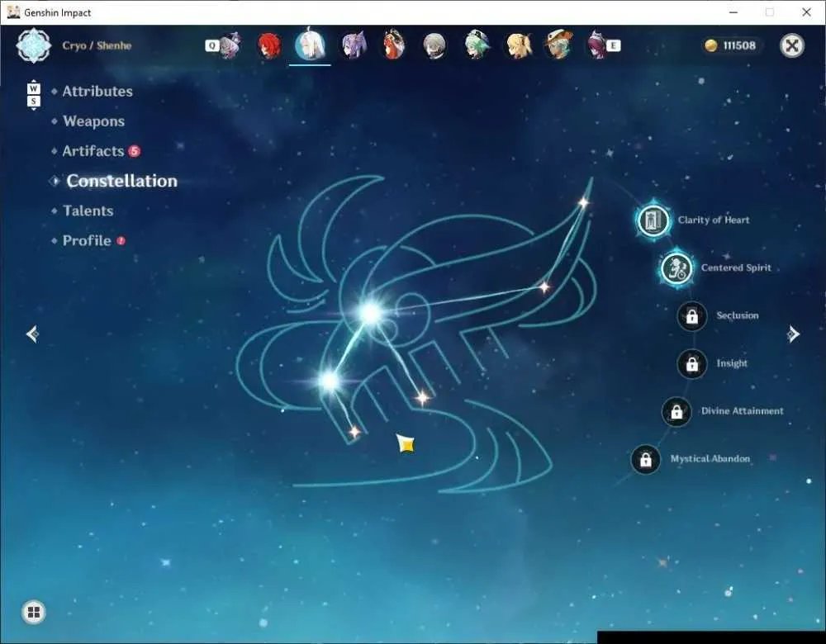826x644 pixels.
Task: Go to previous character with left arrow
Action: click(x=32, y=334)
